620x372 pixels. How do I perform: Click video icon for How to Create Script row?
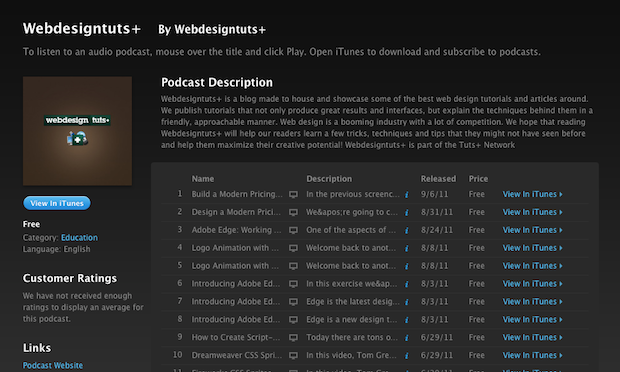click(293, 338)
